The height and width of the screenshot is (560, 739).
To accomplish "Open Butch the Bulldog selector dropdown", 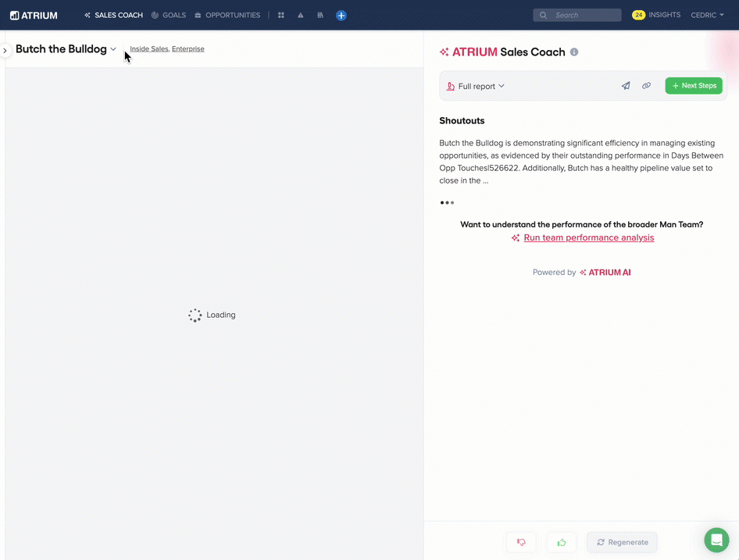I will point(66,49).
